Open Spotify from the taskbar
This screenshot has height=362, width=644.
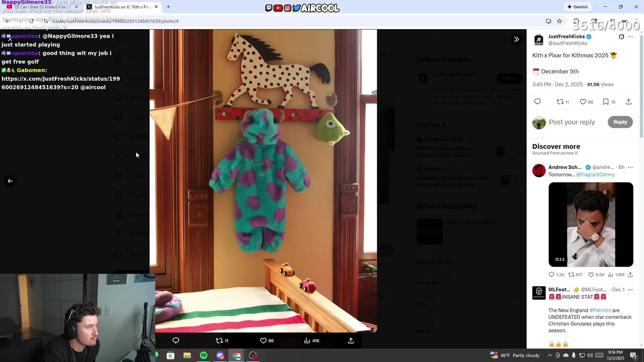coord(203,355)
